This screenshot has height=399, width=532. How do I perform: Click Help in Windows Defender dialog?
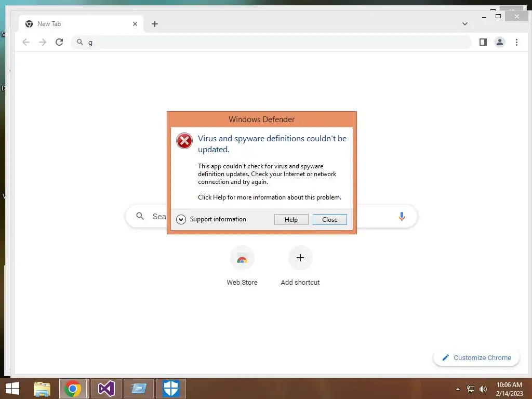pyautogui.click(x=291, y=220)
